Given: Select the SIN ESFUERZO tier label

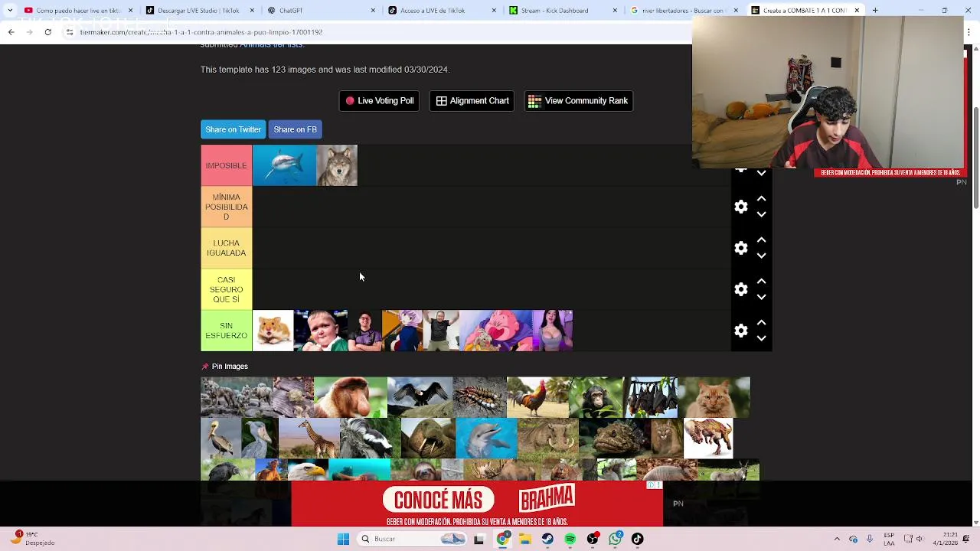Looking at the screenshot, I should tap(226, 331).
